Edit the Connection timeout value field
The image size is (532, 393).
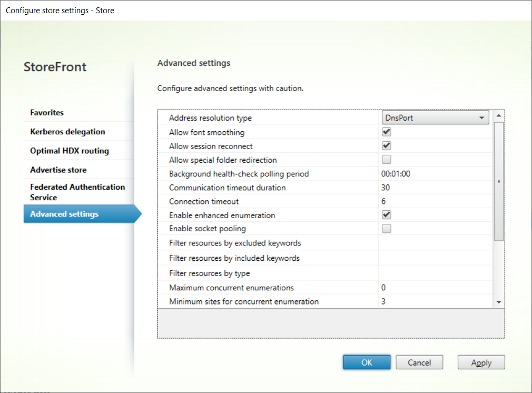pos(435,201)
